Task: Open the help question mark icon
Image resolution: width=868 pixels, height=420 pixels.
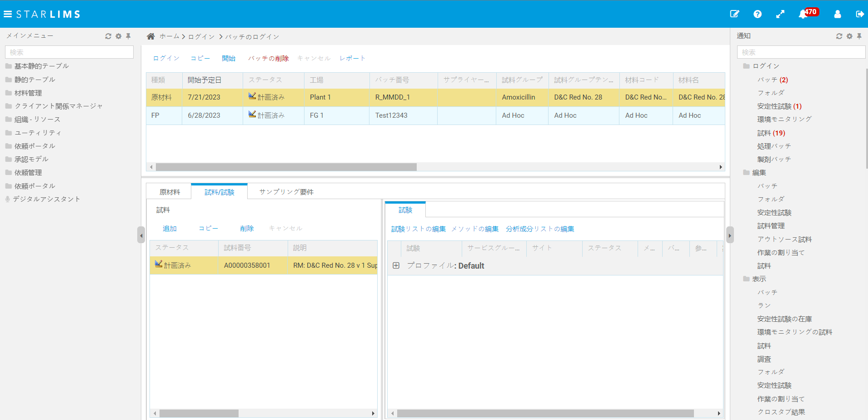Action: [758, 14]
